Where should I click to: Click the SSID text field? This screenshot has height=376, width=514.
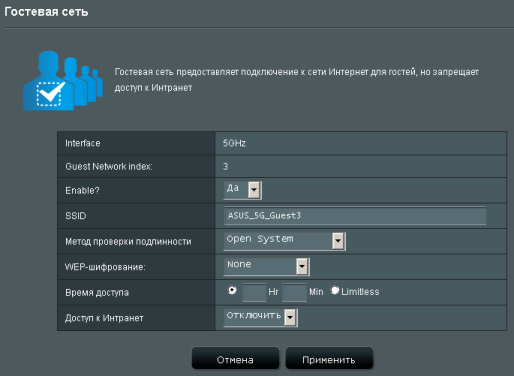pos(355,216)
